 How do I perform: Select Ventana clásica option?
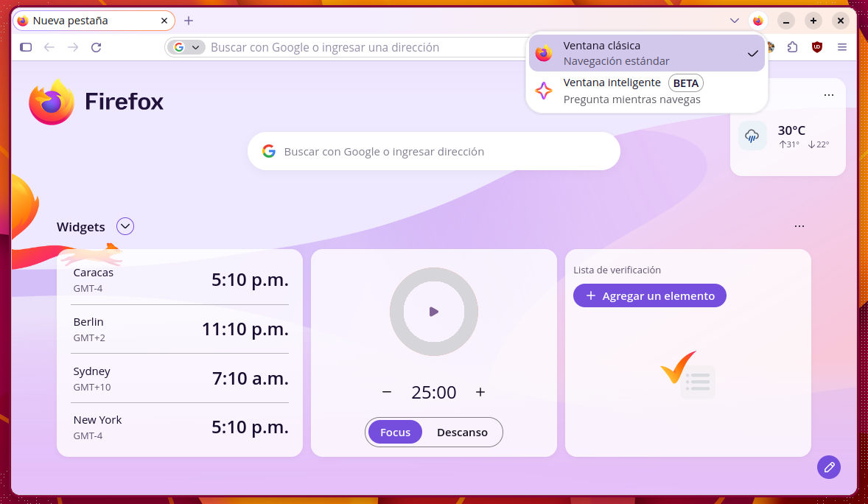click(x=646, y=53)
